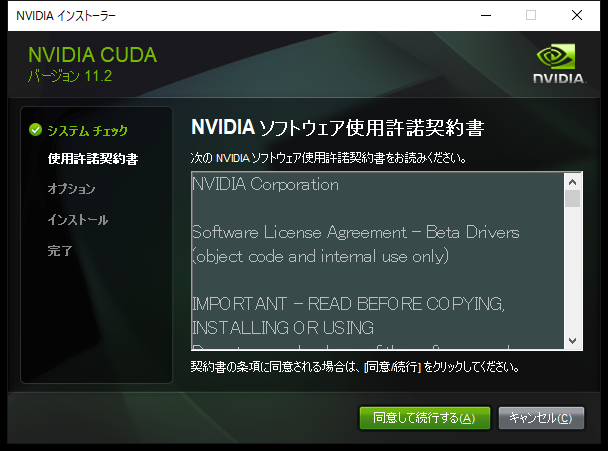
Task: Click the NVIDIA logo icon
Action: pyautogui.click(x=558, y=63)
